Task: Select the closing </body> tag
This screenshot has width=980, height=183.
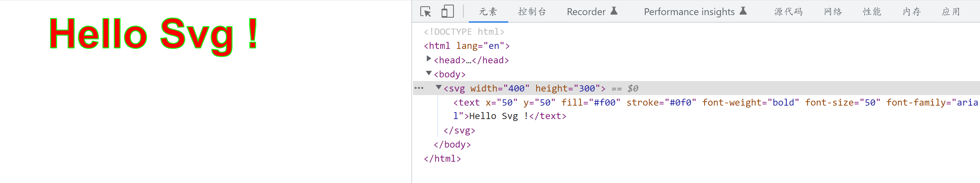Action: point(452,145)
